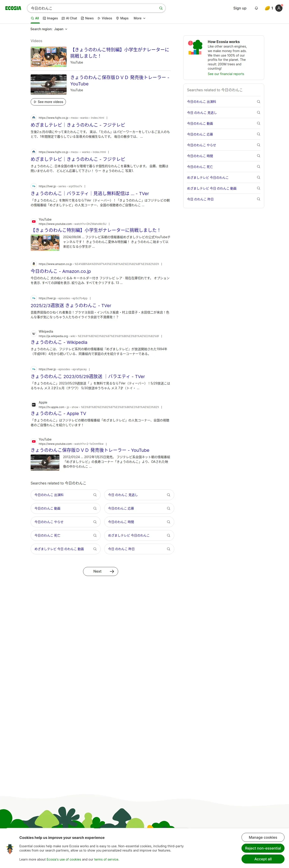The image size is (289, 868).
Task: Switch to the News tab
Action: coord(88,18)
